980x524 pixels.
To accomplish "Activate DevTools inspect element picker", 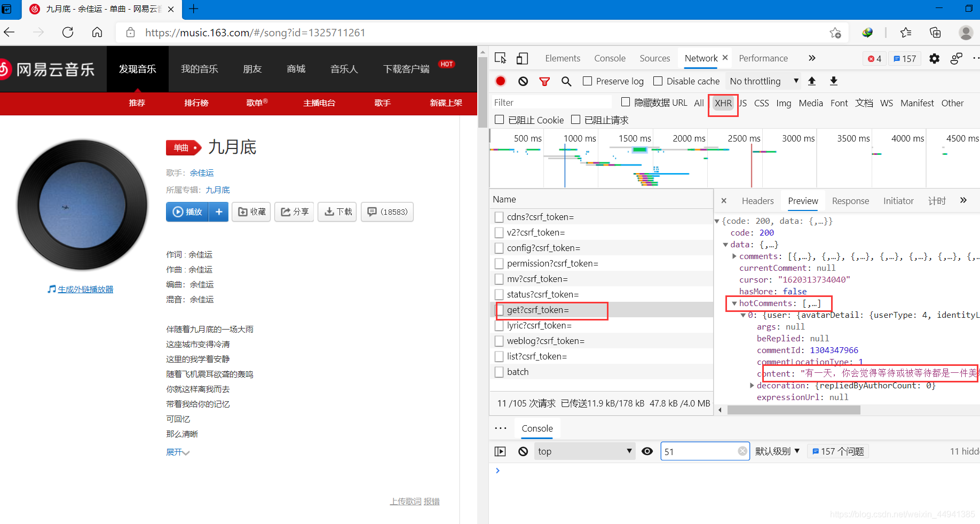I will pyautogui.click(x=501, y=58).
